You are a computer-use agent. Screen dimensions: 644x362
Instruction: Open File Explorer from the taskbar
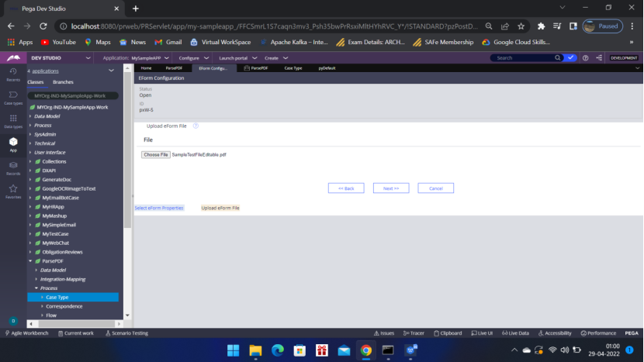click(x=255, y=350)
